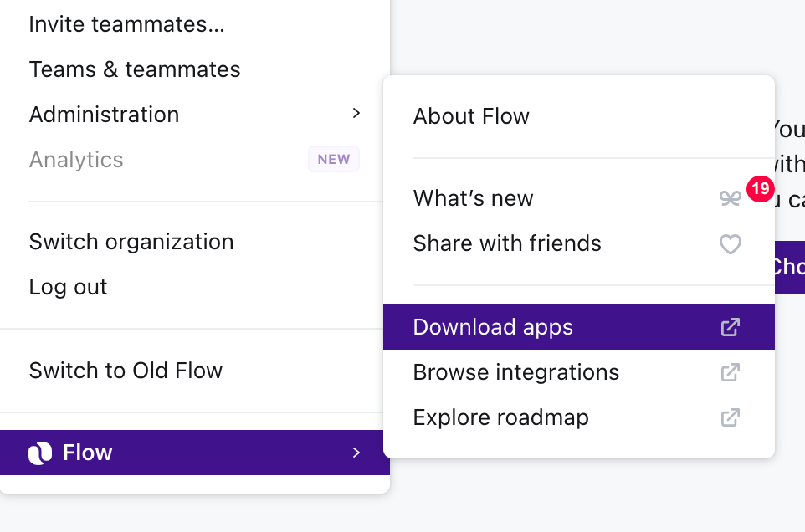Select Share with friends

point(578,243)
